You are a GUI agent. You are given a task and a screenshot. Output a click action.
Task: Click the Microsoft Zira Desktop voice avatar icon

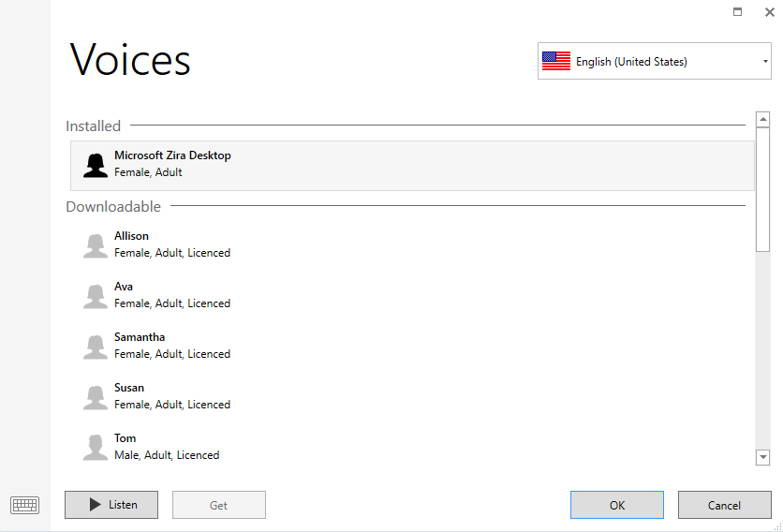(96, 166)
